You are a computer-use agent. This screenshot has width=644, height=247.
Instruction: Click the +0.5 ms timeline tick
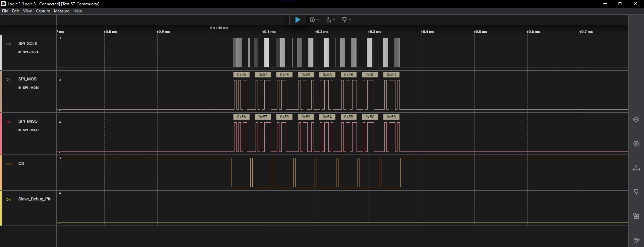(x=480, y=32)
